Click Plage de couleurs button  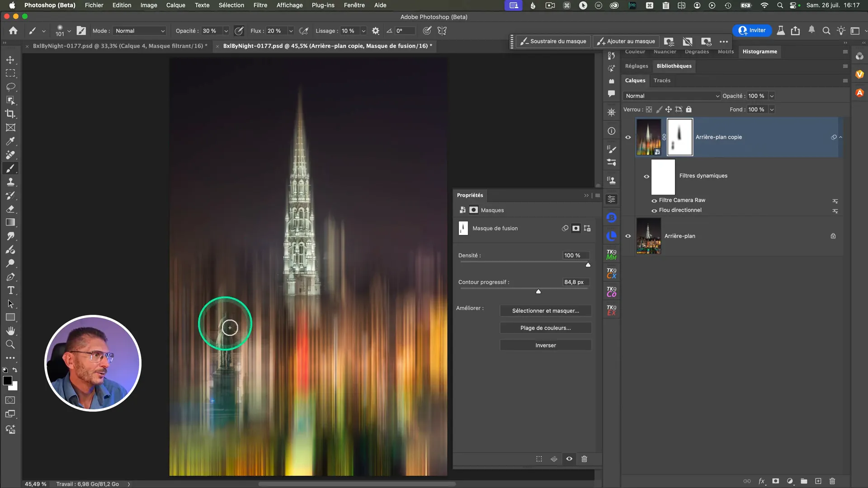coord(545,328)
